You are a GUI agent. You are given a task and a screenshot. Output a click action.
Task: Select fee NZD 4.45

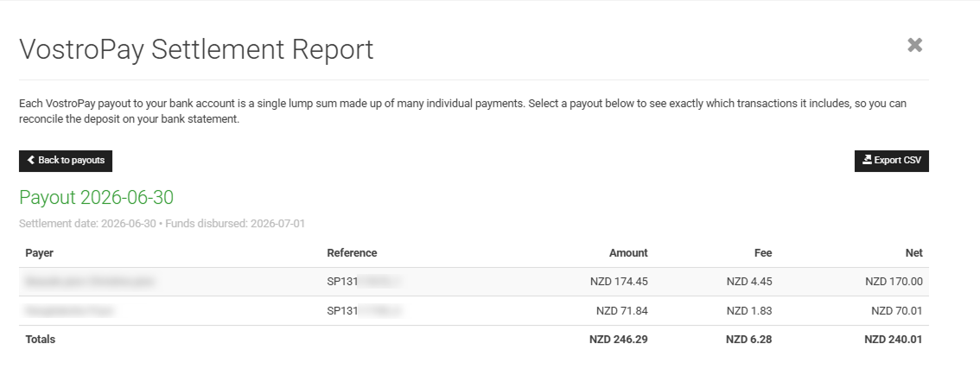point(748,282)
